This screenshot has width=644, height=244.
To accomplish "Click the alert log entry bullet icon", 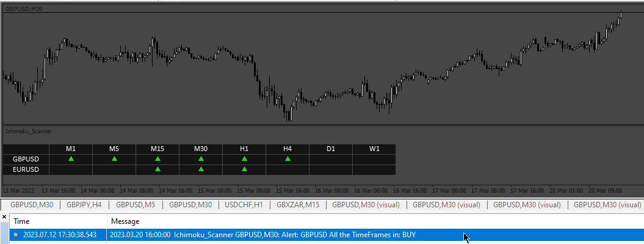I will (x=16, y=235).
